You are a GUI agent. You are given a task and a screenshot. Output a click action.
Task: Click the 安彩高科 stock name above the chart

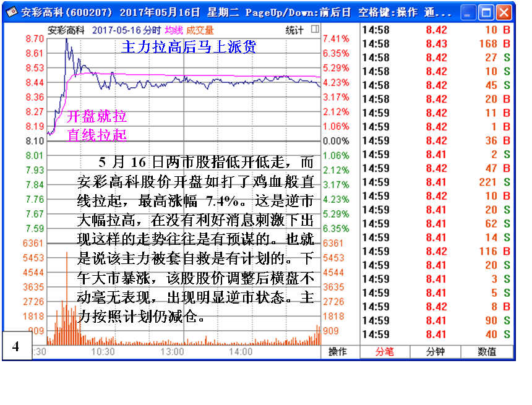(x=66, y=30)
